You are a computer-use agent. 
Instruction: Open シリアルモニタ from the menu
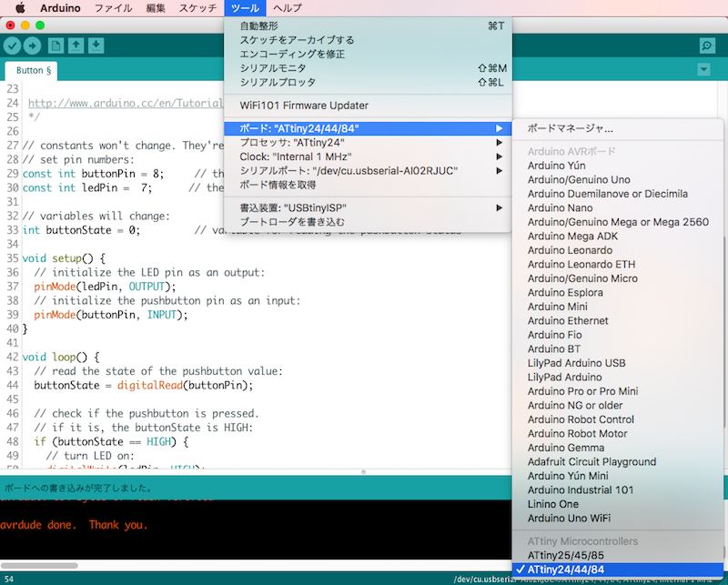click(368, 68)
